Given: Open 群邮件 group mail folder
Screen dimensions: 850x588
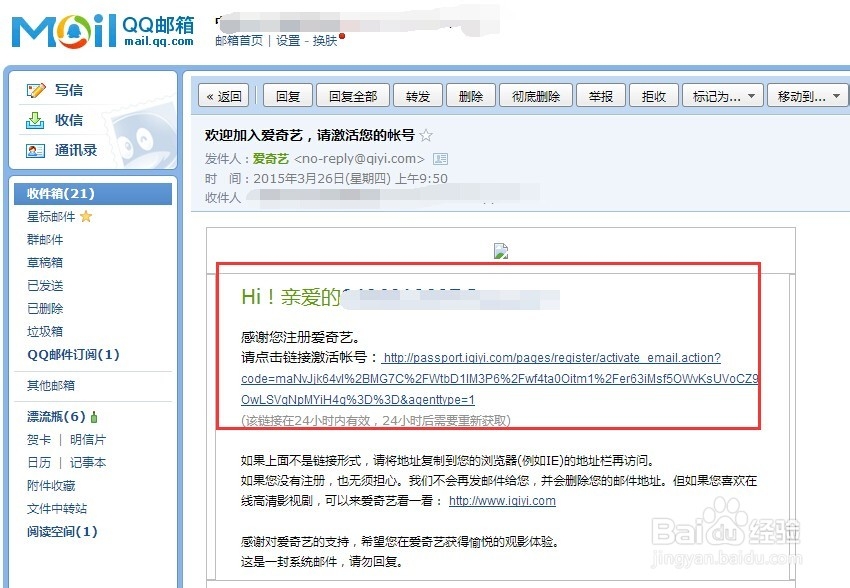Looking at the screenshot, I should [x=45, y=240].
